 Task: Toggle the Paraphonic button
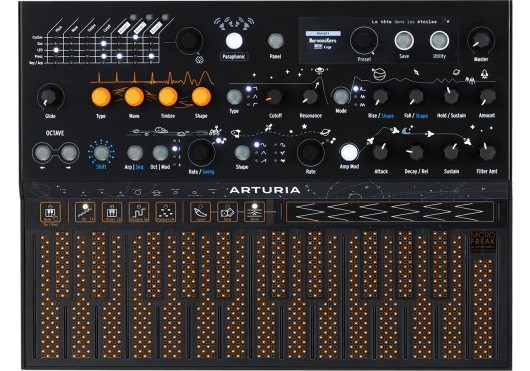coord(234,41)
